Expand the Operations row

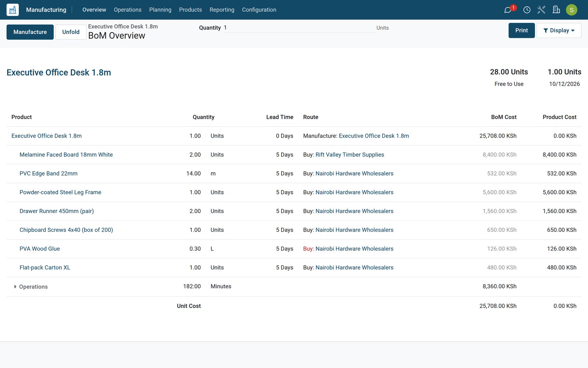pos(31,287)
